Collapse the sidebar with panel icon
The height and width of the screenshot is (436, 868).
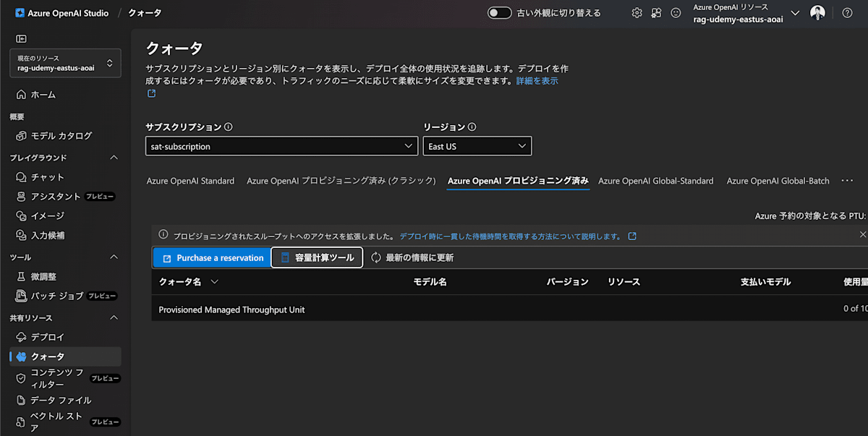pos(21,39)
